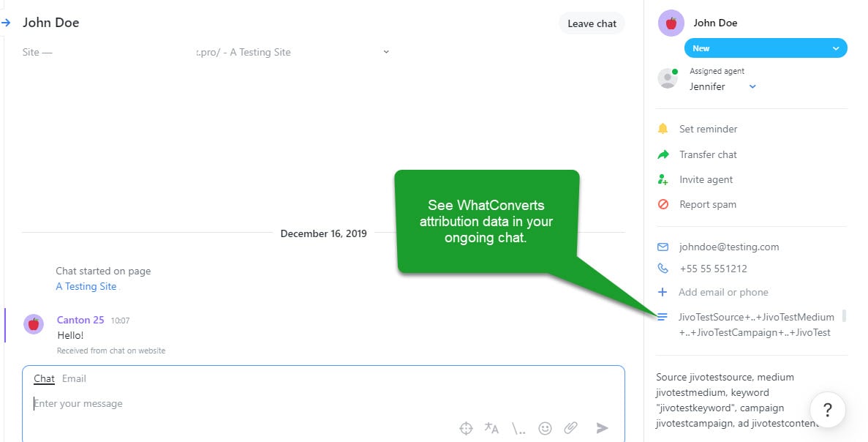The image size is (868, 442).
Task: Click the phone handset icon
Action: [x=663, y=269]
